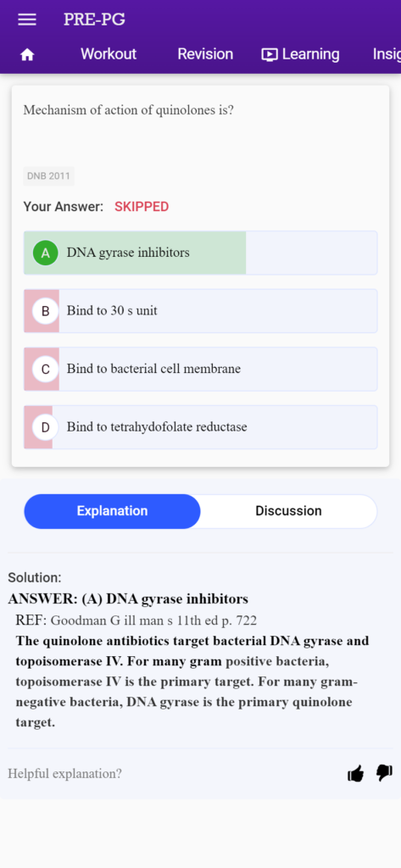This screenshot has height=868, width=401.
Task: Open the Revision tab
Action: click(205, 54)
